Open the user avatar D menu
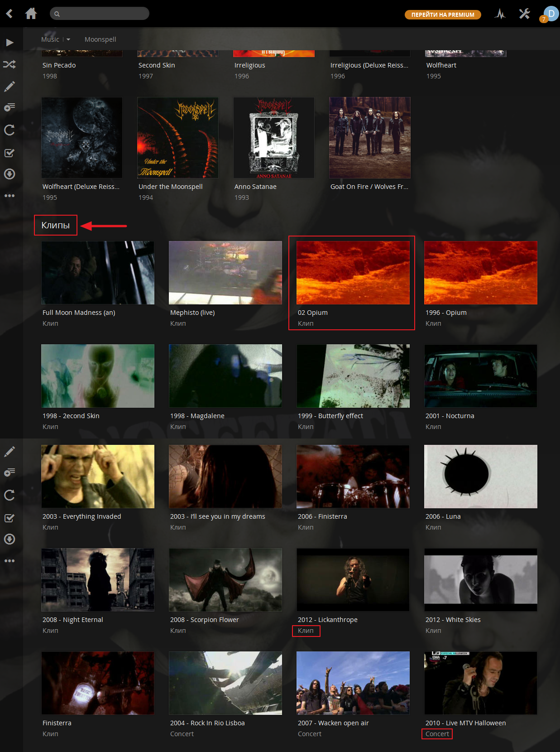This screenshot has height=752, width=560. pos(551,14)
